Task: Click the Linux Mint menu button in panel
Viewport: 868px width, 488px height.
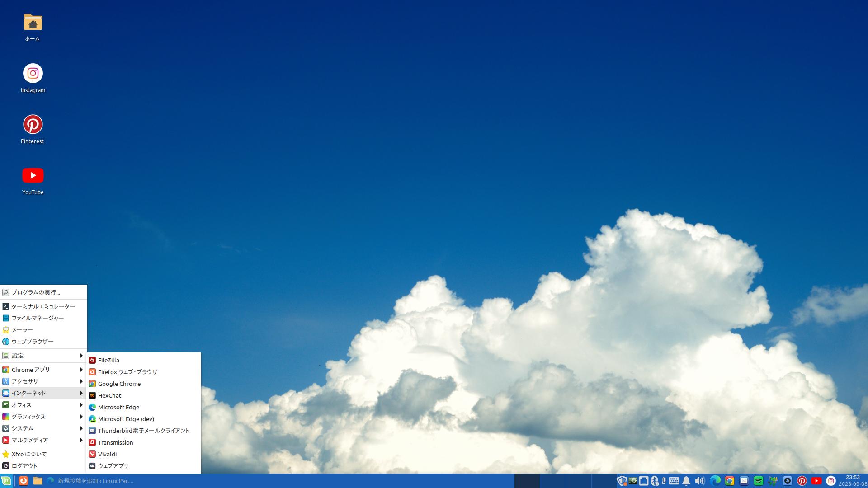Action: tap(6, 481)
